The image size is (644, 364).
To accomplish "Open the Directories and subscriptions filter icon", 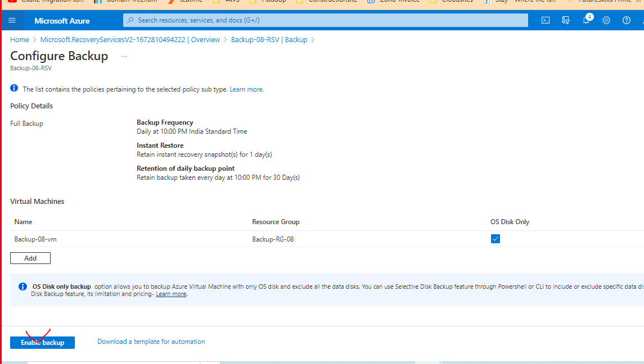I will click(566, 20).
